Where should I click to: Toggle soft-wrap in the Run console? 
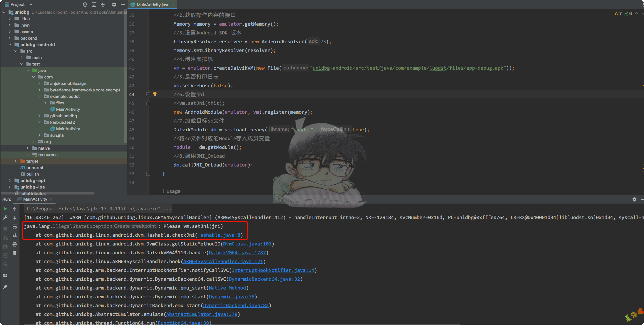15,227
